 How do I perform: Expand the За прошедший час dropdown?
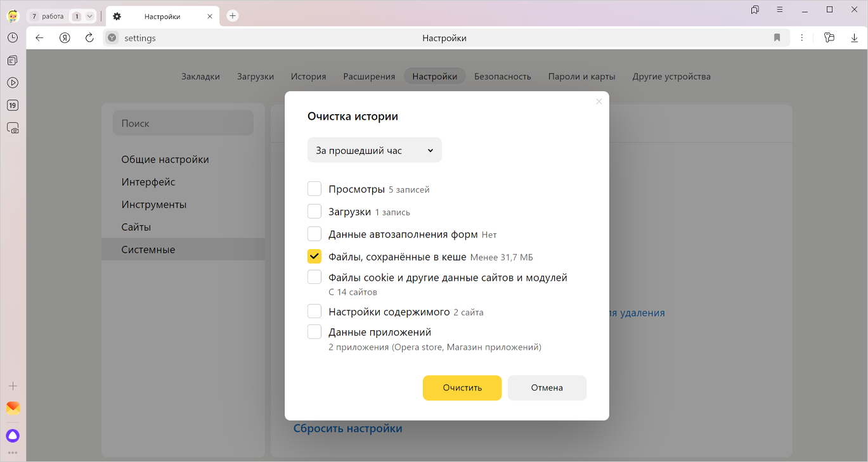pyautogui.click(x=374, y=150)
